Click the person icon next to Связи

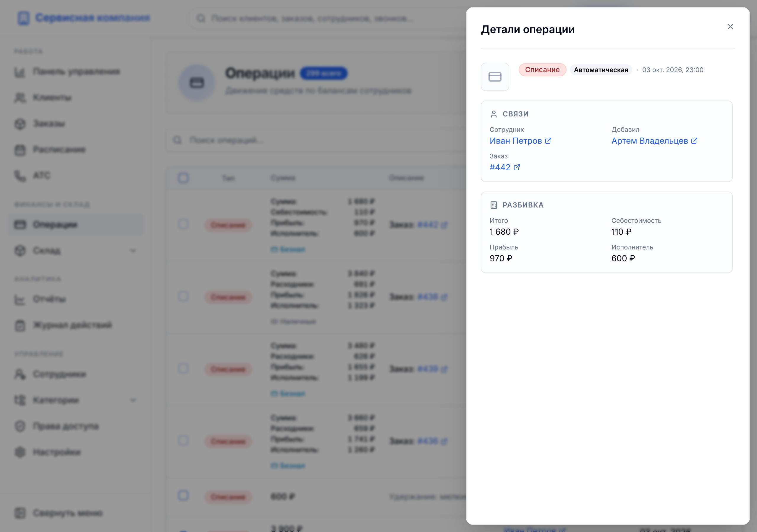click(494, 114)
